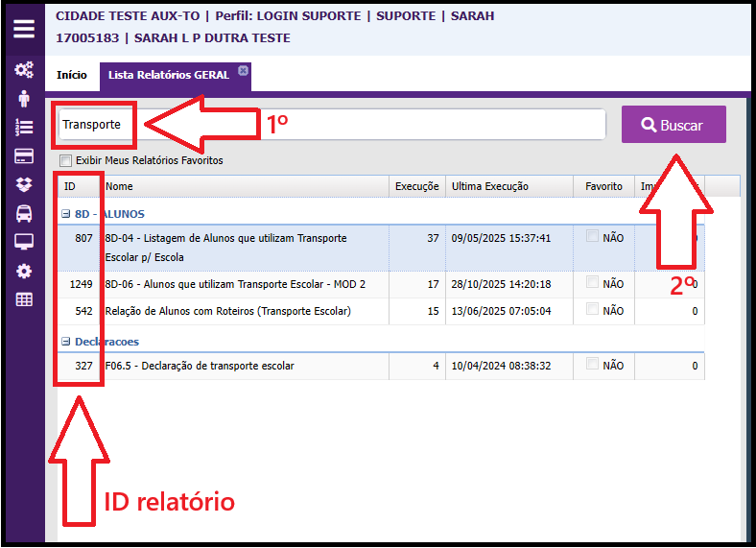
Task: Collapse the Declaracoes group
Action: tap(65, 342)
